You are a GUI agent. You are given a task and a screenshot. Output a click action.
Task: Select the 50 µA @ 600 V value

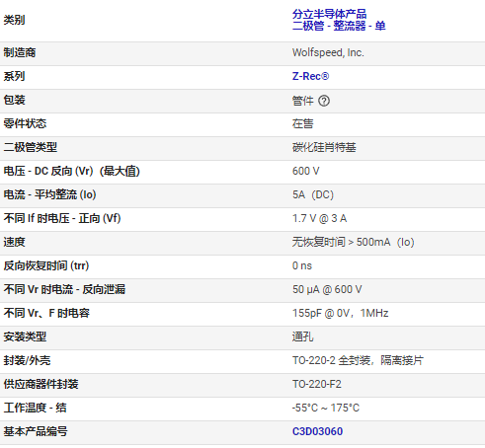[327, 289]
